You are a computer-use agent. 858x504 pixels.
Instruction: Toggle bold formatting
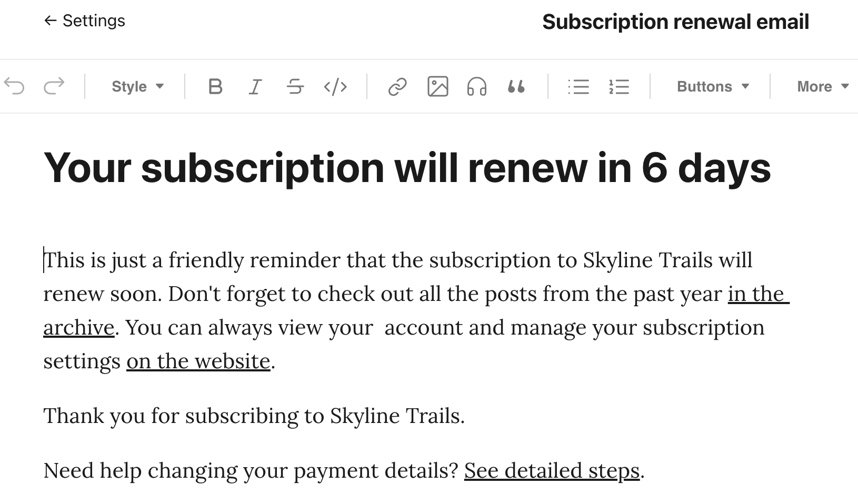pyautogui.click(x=215, y=86)
